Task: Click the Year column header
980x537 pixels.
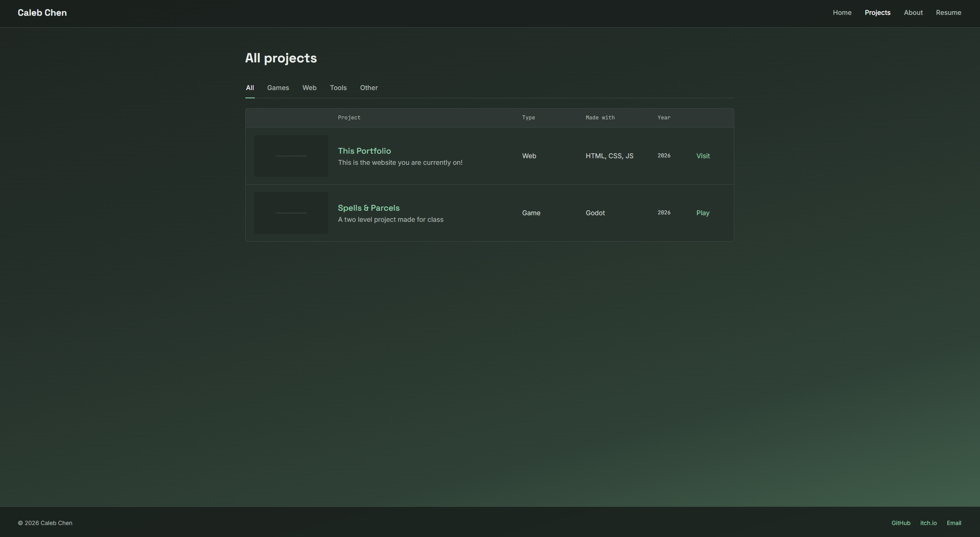Action: pyautogui.click(x=664, y=118)
